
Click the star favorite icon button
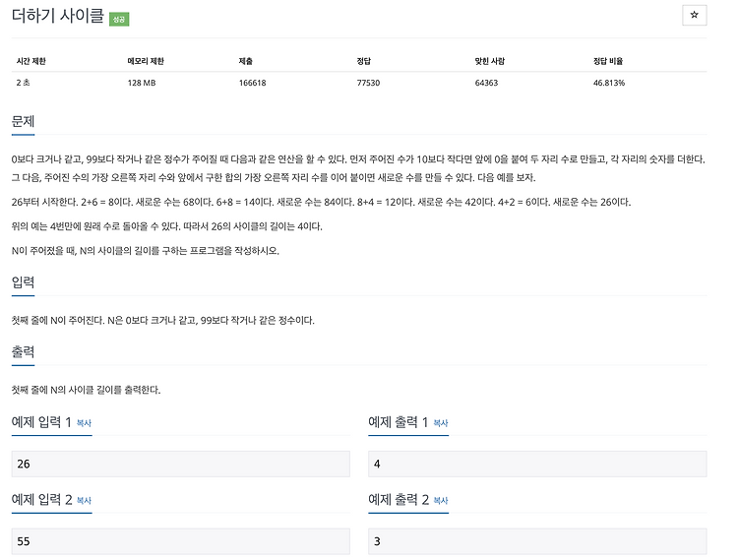(694, 15)
